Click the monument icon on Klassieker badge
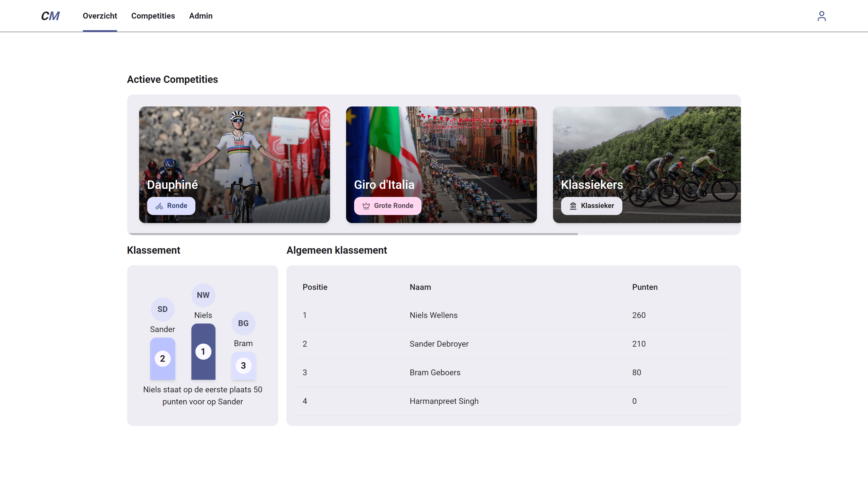The width and height of the screenshot is (868, 482). pos(573,206)
